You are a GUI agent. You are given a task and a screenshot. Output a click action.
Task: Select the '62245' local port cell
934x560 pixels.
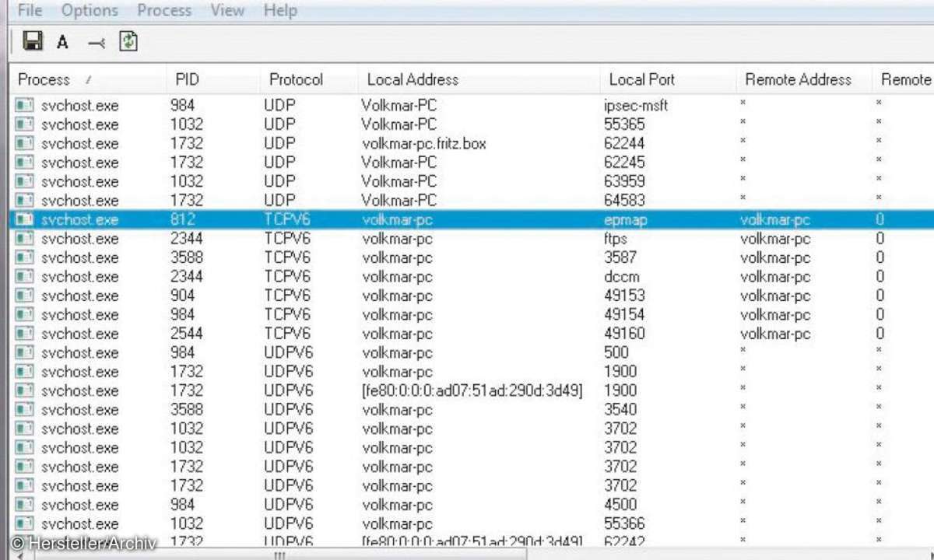[x=624, y=162]
